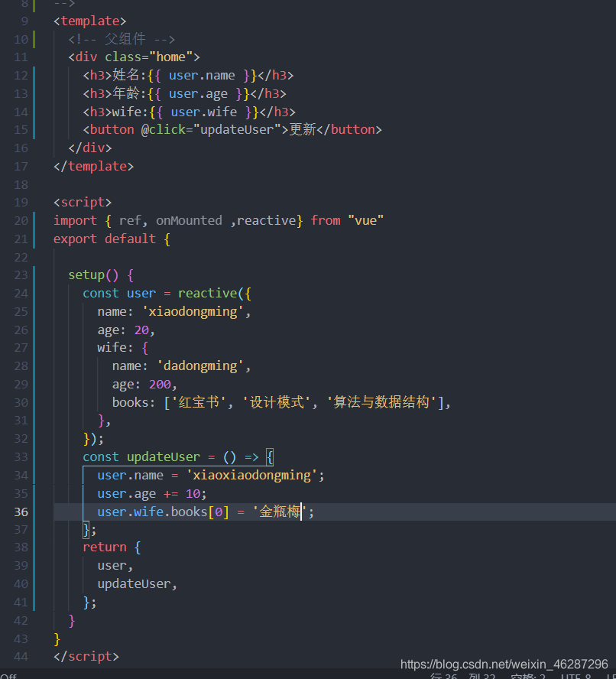Click the import keyword

click(76, 221)
